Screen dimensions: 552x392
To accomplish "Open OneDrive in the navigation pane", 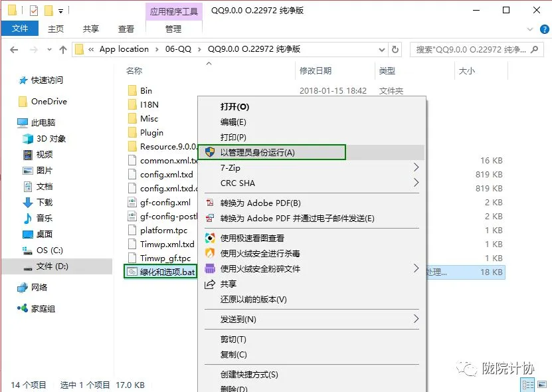I will 49,102.
